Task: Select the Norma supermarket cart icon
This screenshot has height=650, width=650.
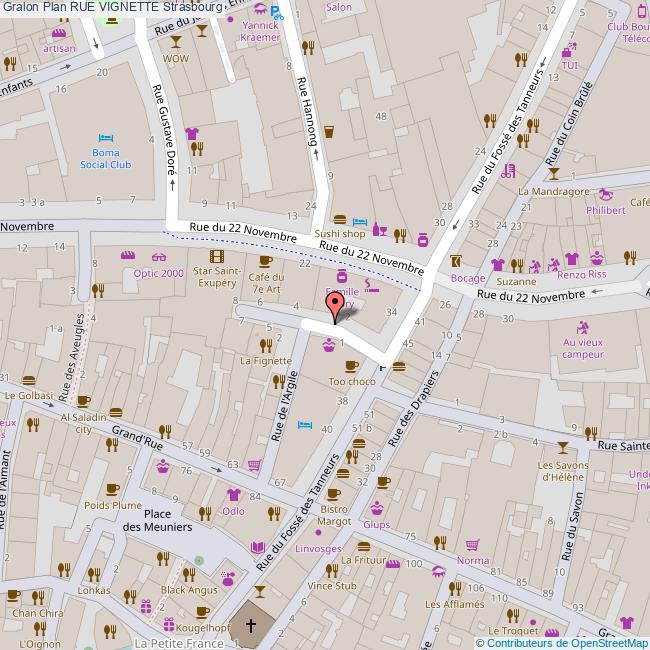Action: click(x=472, y=545)
